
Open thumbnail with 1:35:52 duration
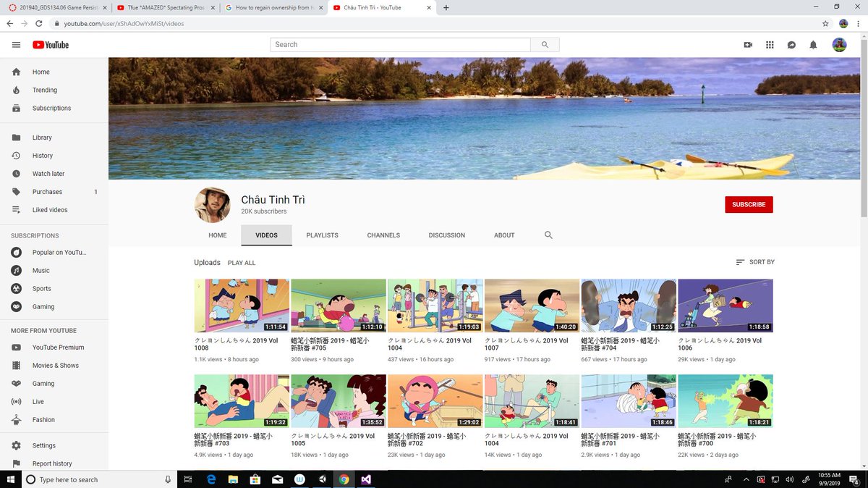[339, 401]
